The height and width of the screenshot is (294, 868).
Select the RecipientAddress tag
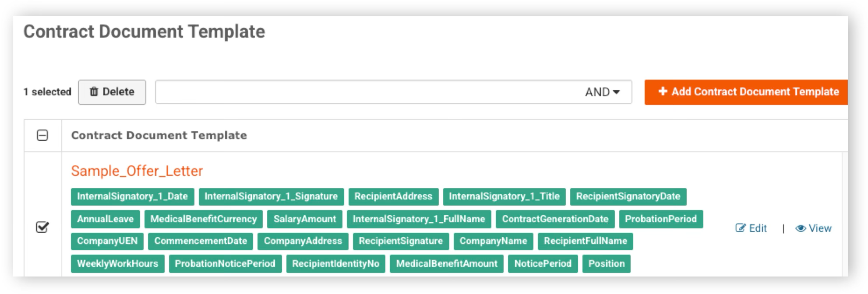393,196
